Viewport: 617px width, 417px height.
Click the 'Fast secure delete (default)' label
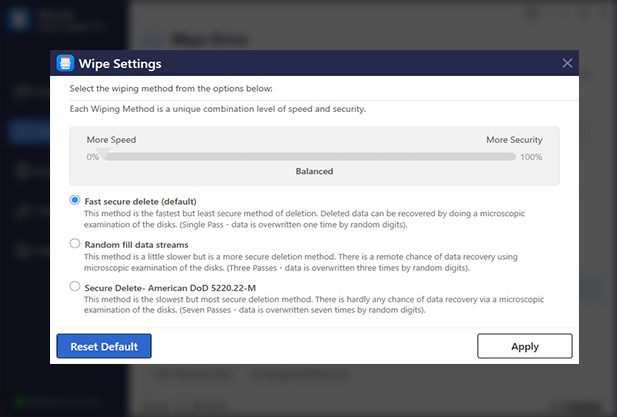(x=140, y=201)
